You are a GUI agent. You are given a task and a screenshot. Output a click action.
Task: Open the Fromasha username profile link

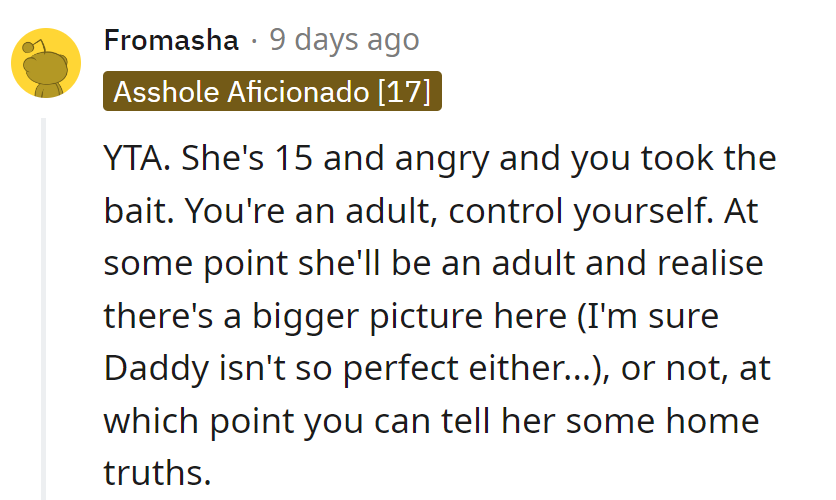pyautogui.click(x=171, y=41)
